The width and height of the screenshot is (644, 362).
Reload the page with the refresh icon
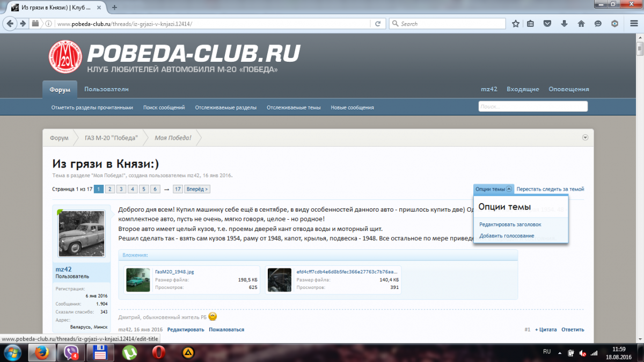click(x=378, y=24)
